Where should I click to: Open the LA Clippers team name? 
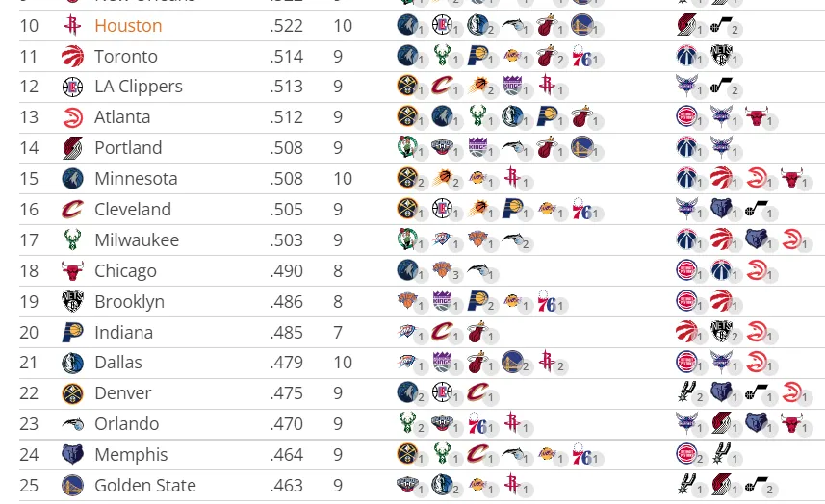click(139, 87)
